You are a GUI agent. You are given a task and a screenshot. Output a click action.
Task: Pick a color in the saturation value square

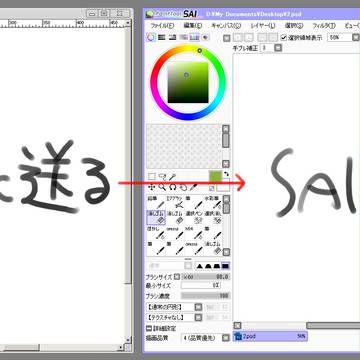pos(188,82)
